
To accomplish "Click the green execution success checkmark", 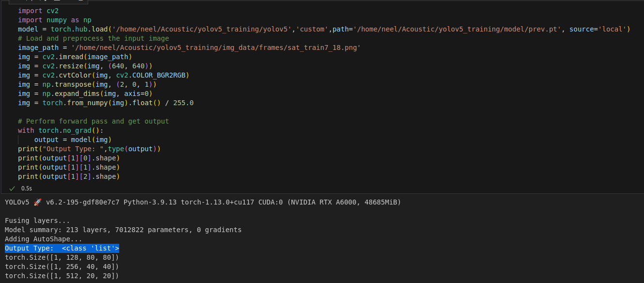I will (x=12, y=188).
